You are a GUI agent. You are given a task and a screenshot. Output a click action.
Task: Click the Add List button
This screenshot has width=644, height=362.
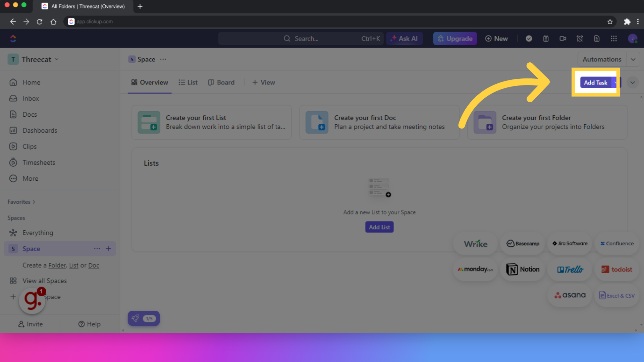[379, 227]
